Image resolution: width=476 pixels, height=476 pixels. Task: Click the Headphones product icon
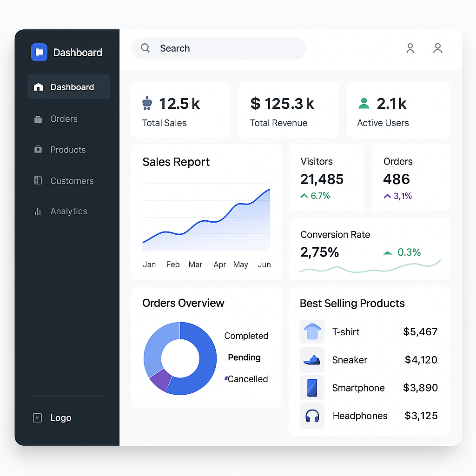(x=312, y=416)
